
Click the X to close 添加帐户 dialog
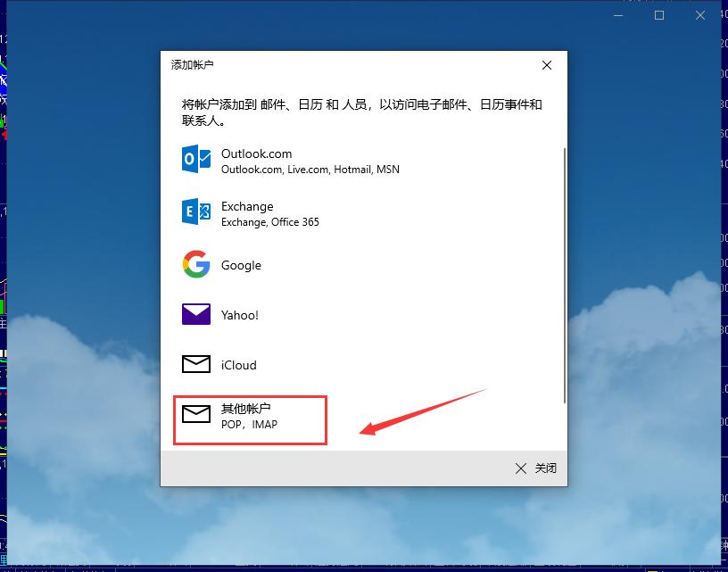(x=546, y=65)
